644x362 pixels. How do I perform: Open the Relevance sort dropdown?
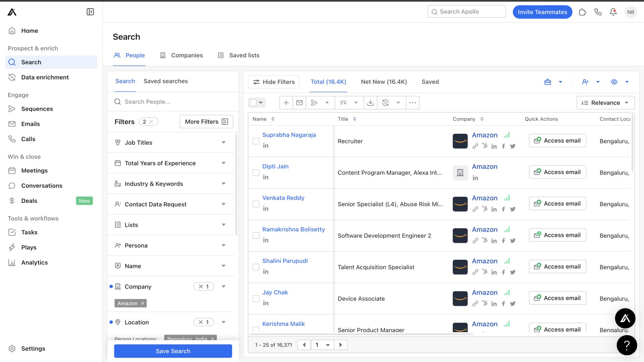pyautogui.click(x=605, y=103)
